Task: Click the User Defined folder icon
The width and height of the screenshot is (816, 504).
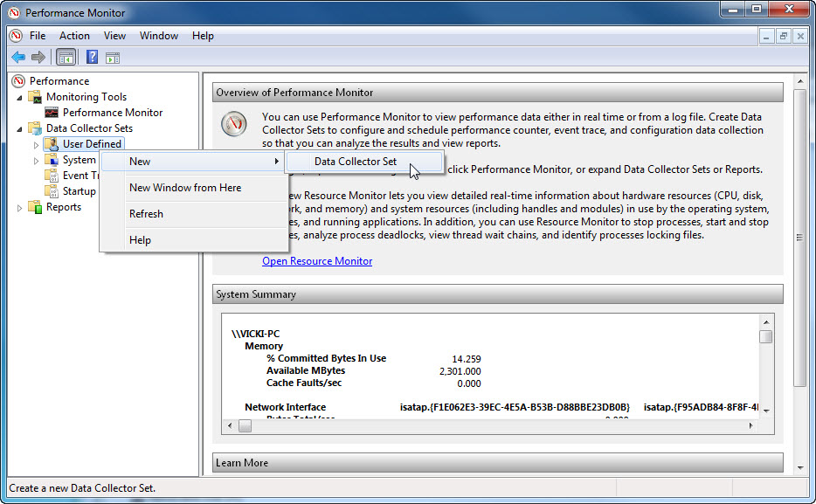Action: [x=52, y=144]
